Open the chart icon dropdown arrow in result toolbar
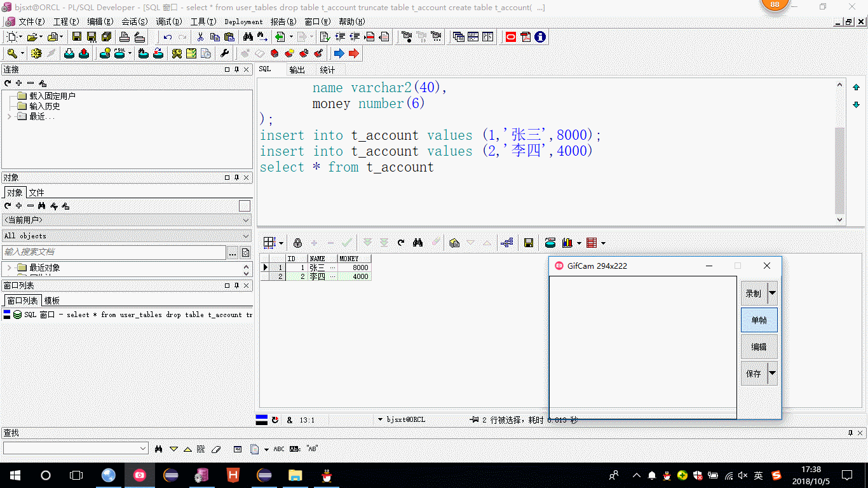 pos(578,243)
